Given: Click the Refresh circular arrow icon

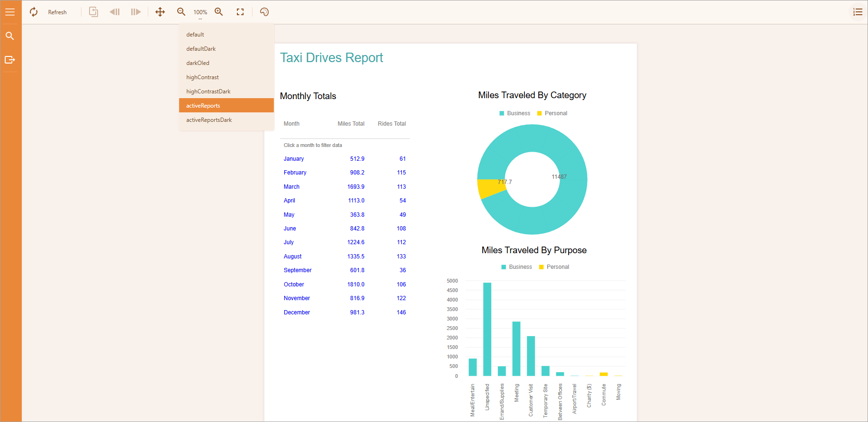Looking at the screenshot, I should pos(34,12).
